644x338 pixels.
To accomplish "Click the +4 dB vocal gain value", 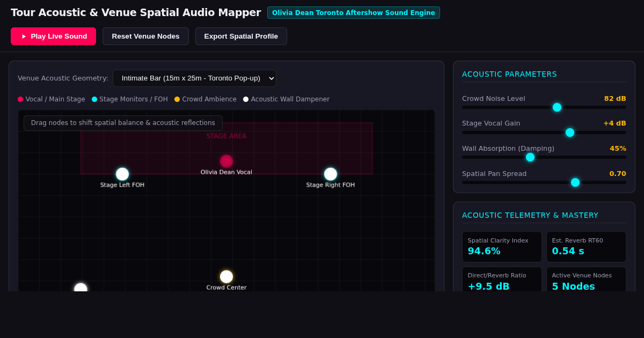I will click(614, 123).
